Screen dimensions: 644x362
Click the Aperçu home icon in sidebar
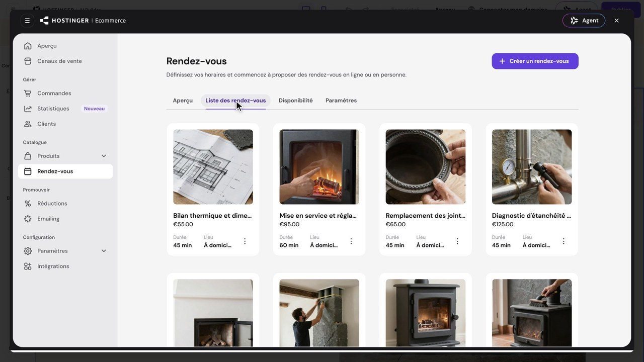pyautogui.click(x=28, y=46)
